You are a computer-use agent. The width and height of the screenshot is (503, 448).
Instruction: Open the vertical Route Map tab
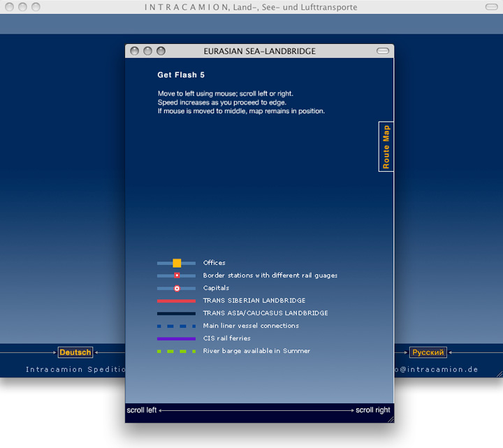tap(386, 147)
